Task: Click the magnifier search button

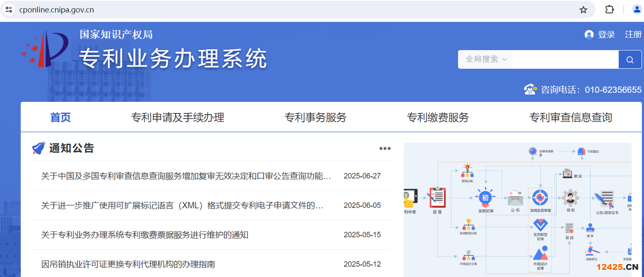Action: [630, 59]
